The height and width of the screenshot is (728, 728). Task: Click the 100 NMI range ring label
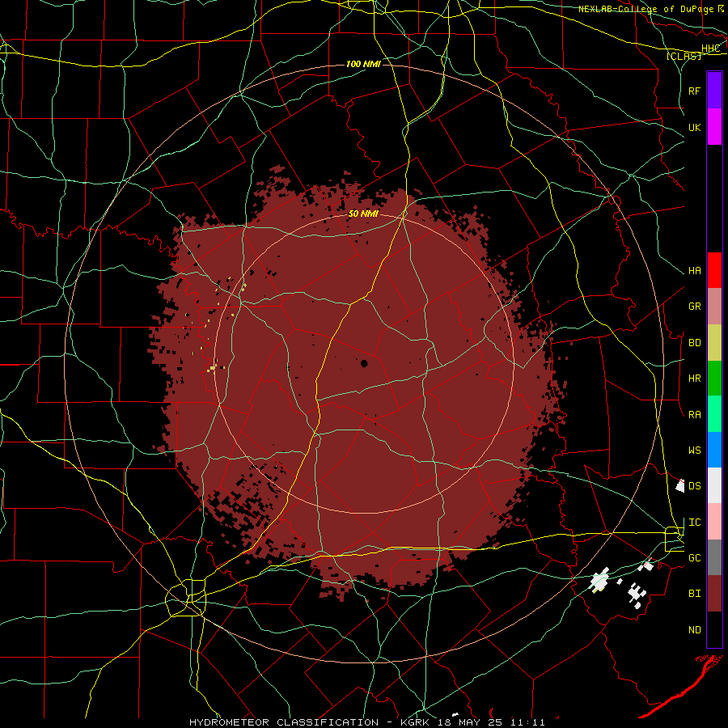363,64
